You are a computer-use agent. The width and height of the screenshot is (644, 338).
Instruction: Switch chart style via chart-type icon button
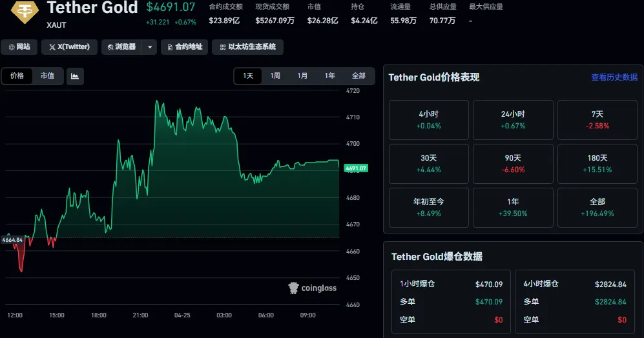coord(75,76)
